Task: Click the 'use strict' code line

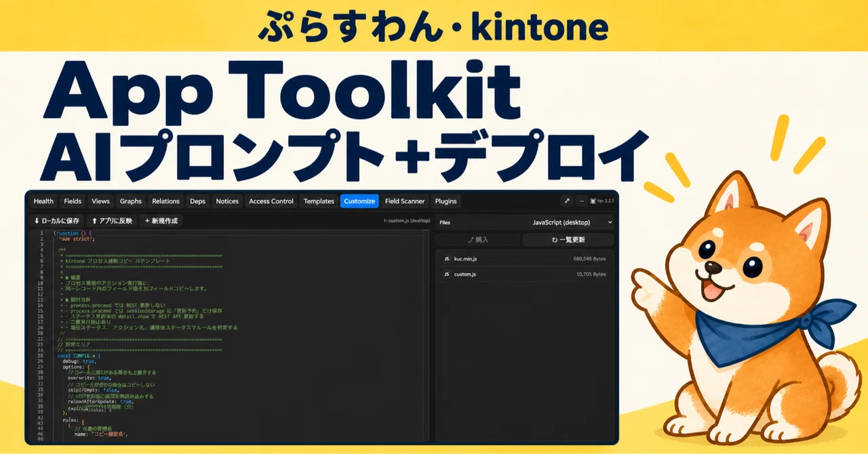Action: (x=77, y=239)
